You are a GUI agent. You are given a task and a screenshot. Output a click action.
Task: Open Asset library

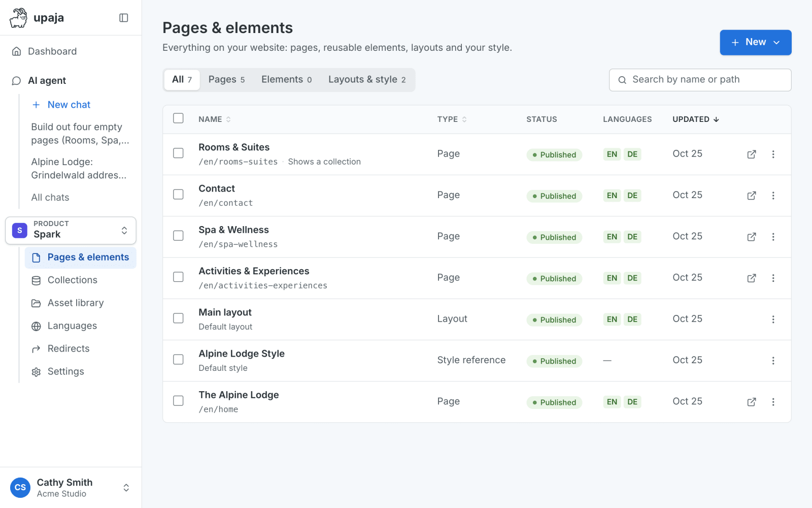point(80,303)
